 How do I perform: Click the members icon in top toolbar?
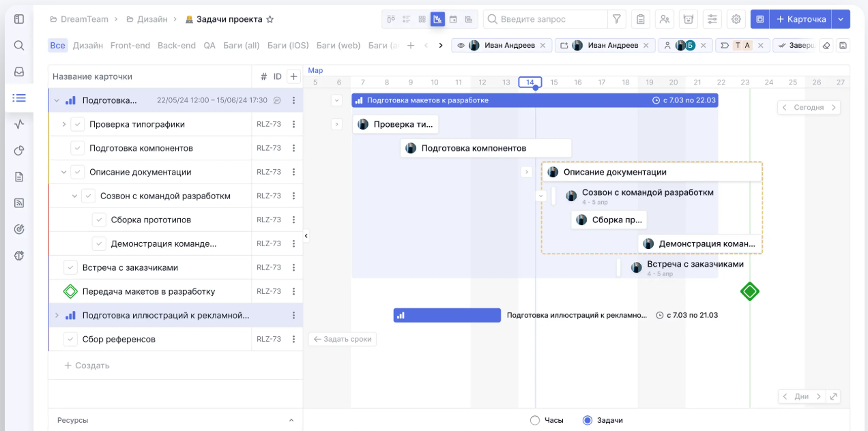click(x=665, y=19)
